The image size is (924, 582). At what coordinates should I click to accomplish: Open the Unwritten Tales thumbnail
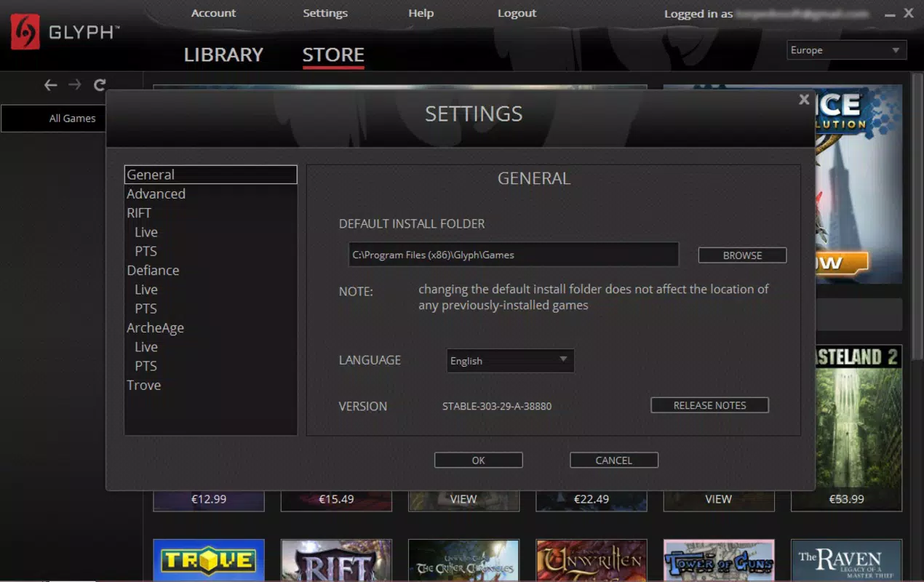[x=591, y=560]
